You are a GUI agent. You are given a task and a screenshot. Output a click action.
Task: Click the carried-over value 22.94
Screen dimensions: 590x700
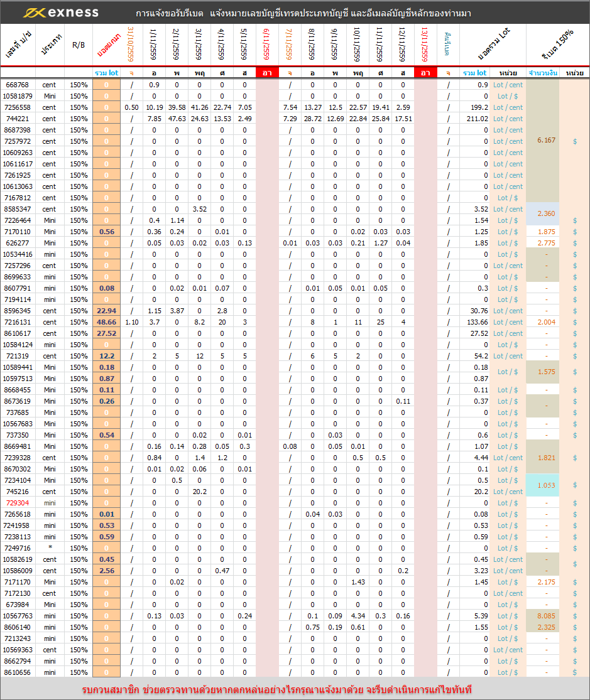click(106, 311)
